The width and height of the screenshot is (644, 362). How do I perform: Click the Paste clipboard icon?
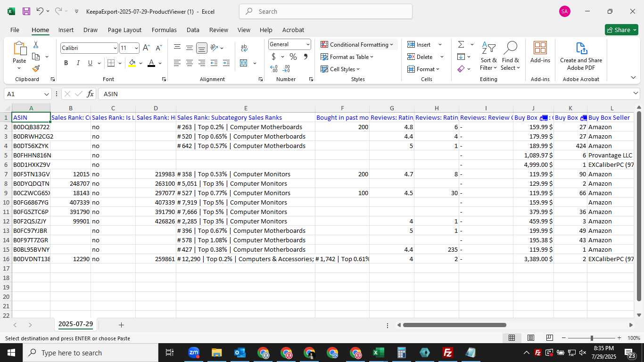pyautogui.click(x=19, y=49)
